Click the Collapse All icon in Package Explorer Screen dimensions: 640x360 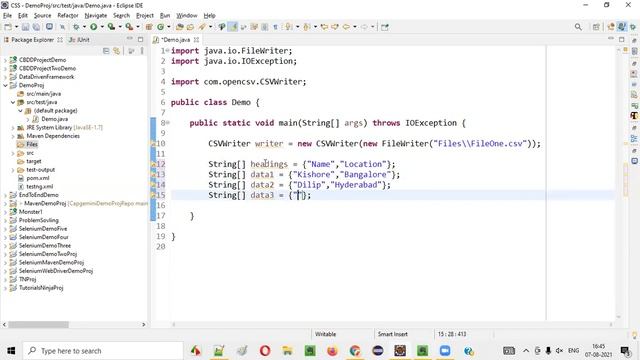coord(106,51)
